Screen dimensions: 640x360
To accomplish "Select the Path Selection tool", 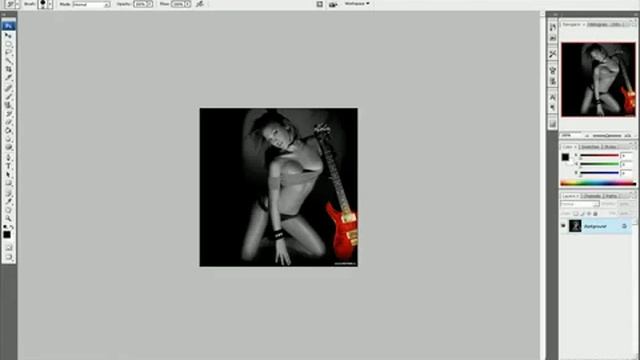I will (x=8, y=175).
